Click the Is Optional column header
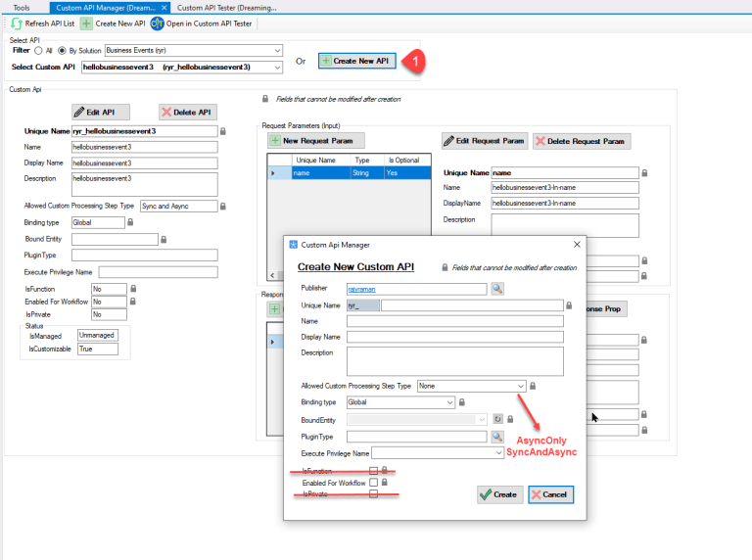Viewport: 752px width, 560px height. (403, 161)
